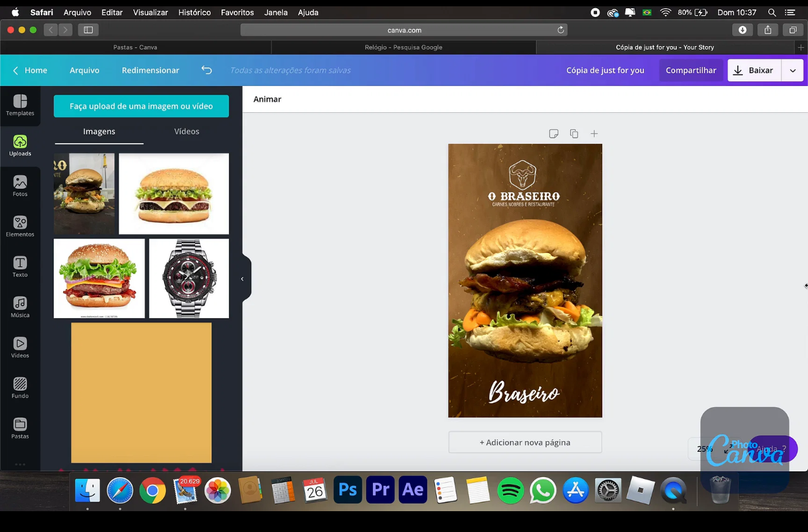Open the Fundo sidebar panel
Image resolution: width=808 pixels, height=532 pixels.
pyautogui.click(x=20, y=388)
